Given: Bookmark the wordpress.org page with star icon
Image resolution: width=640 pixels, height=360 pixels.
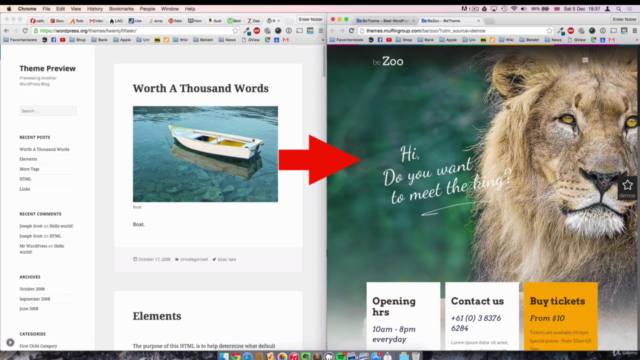Looking at the screenshot, I should (x=236, y=31).
